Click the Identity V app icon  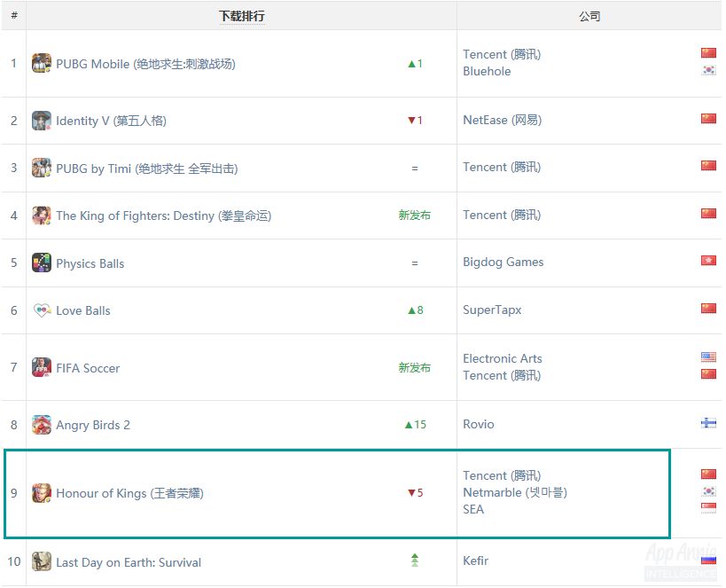[41, 121]
